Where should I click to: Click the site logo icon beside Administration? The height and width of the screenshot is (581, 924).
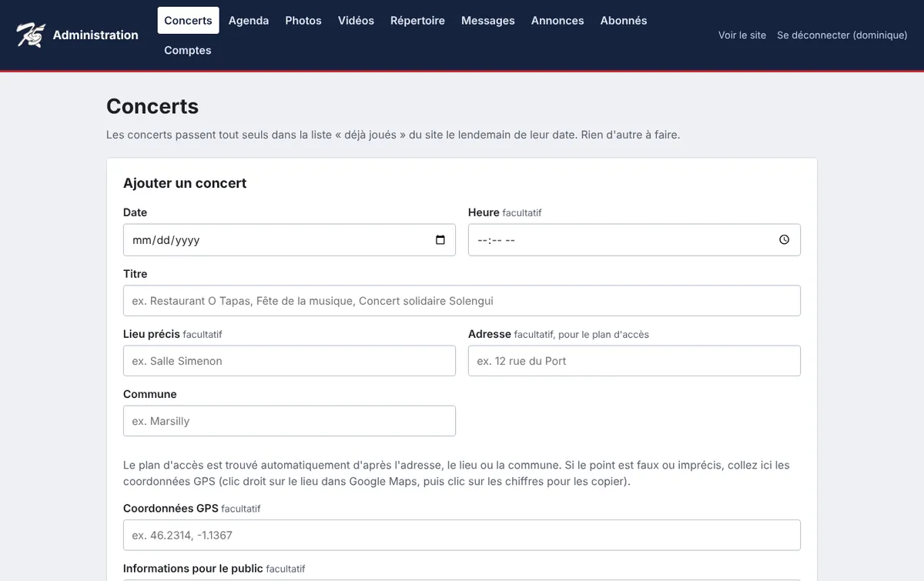coord(31,35)
